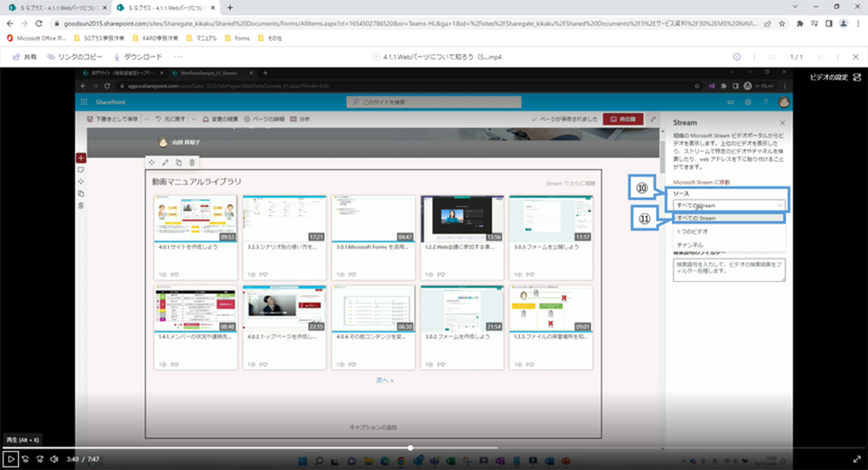Close the file preview with the X
This screenshot has width=868, height=470.
click(856, 57)
